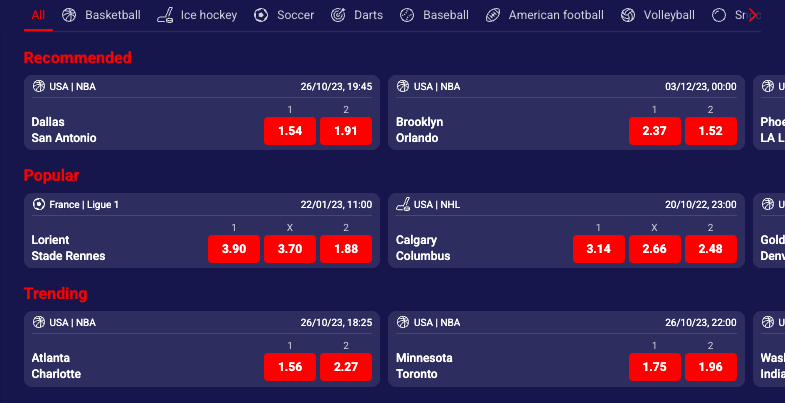Choose Calgary win at 3.14
The width and height of the screenshot is (785, 403).
pyautogui.click(x=599, y=249)
